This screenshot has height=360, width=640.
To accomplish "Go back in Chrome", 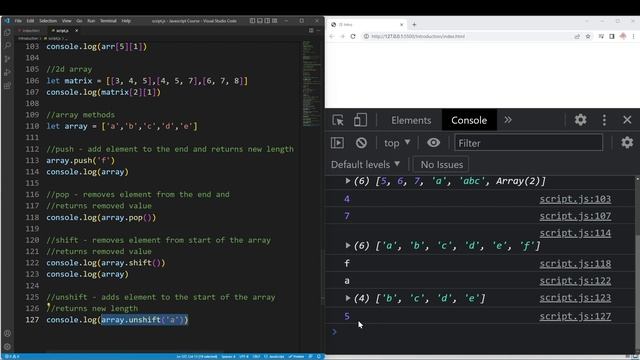I will 332,36.
